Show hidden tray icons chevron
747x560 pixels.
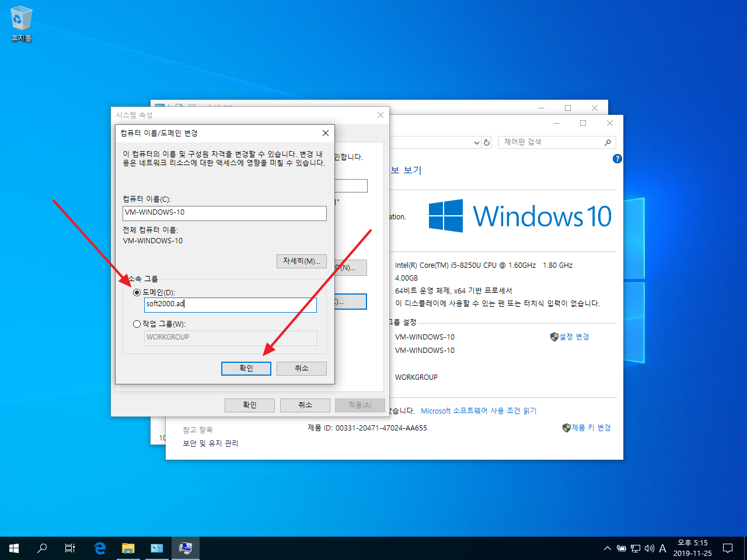pos(607,548)
